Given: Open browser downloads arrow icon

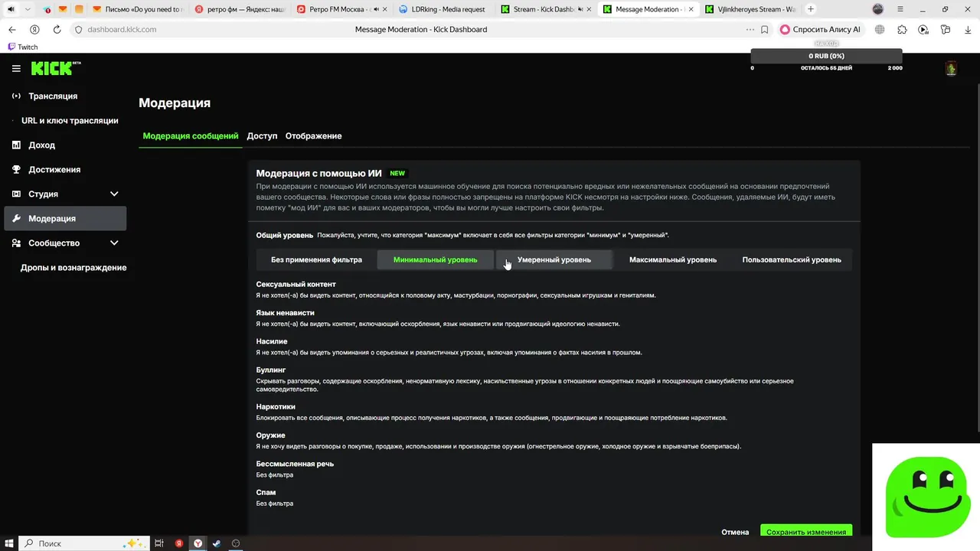Looking at the screenshot, I should (x=967, y=30).
